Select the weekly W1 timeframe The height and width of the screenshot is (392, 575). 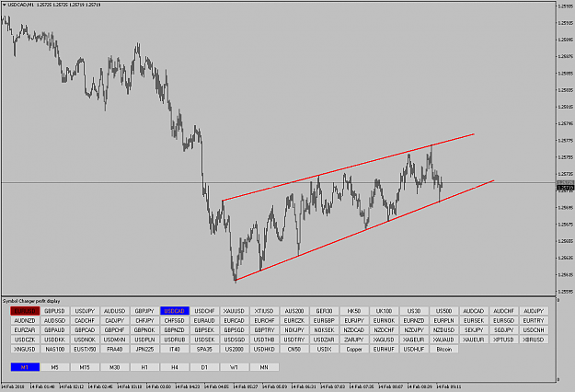[235, 367]
